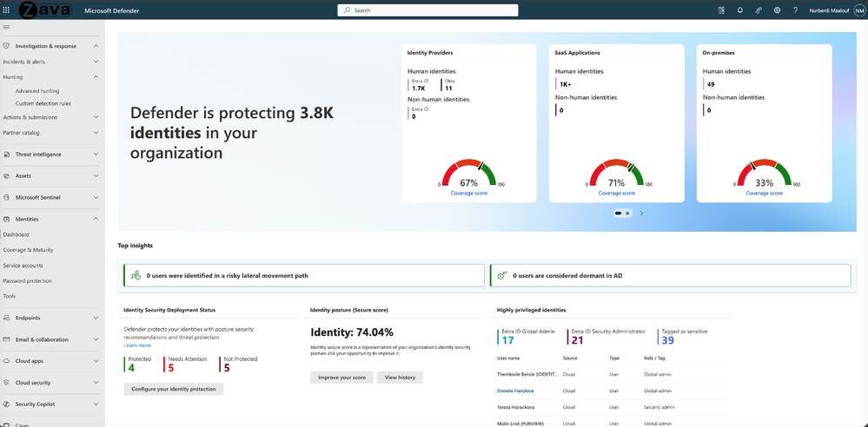Click the Microsoft Sentinel icon
The image size is (868, 427).
[7, 198]
